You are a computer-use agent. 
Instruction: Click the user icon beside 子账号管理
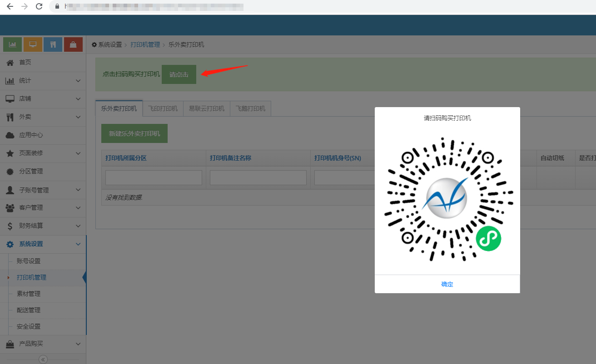tap(10, 190)
